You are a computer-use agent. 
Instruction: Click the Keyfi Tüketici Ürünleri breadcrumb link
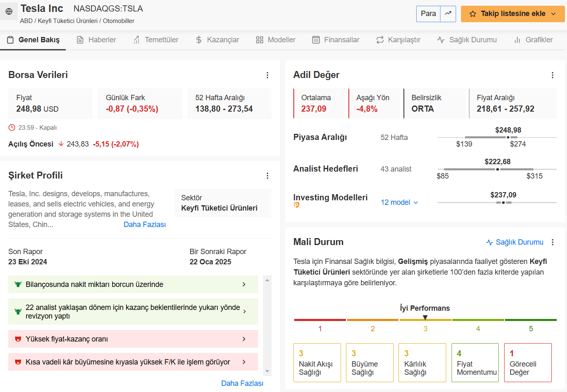tap(68, 21)
